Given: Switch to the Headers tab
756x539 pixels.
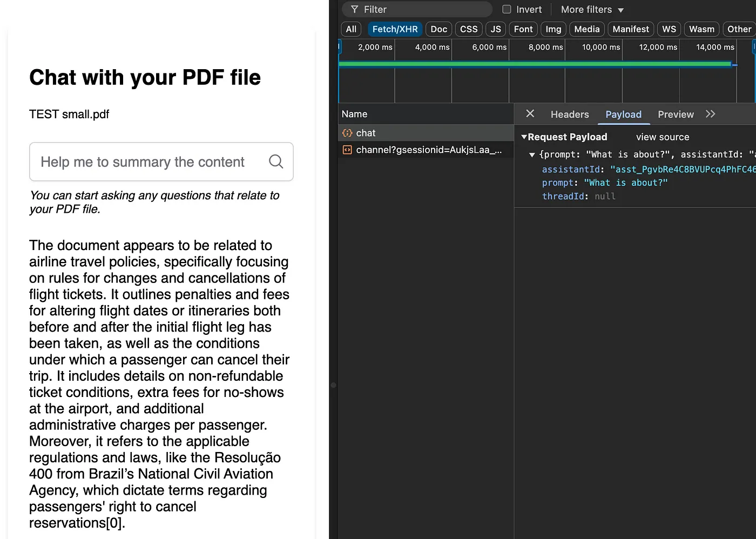Looking at the screenshot, I should click(569, 114).
